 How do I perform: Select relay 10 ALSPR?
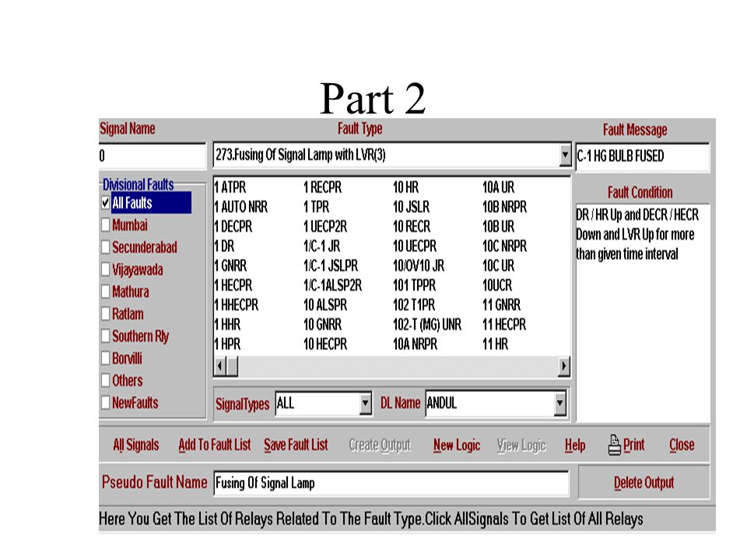[325, 305]
